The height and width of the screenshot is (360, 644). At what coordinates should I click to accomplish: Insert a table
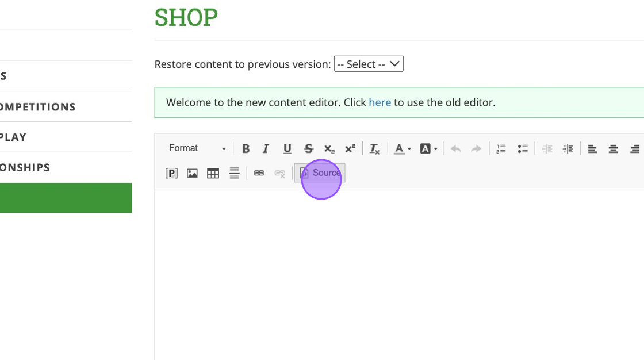(213, 174)
